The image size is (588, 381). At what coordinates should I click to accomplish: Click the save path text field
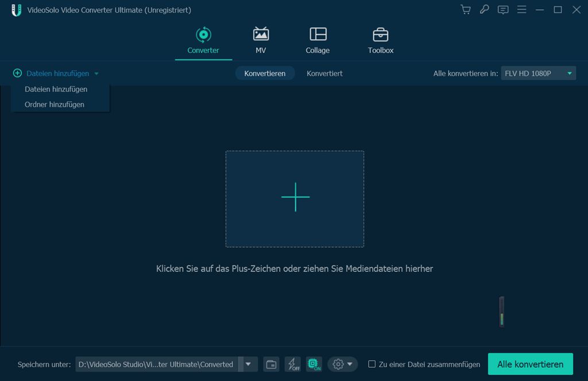[156, 364]
